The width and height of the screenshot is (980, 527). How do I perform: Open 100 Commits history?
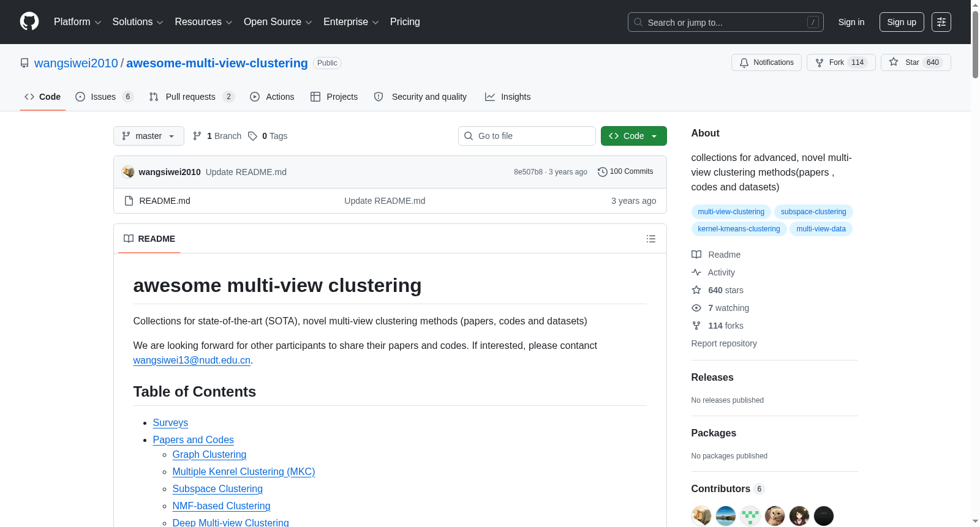625,172
